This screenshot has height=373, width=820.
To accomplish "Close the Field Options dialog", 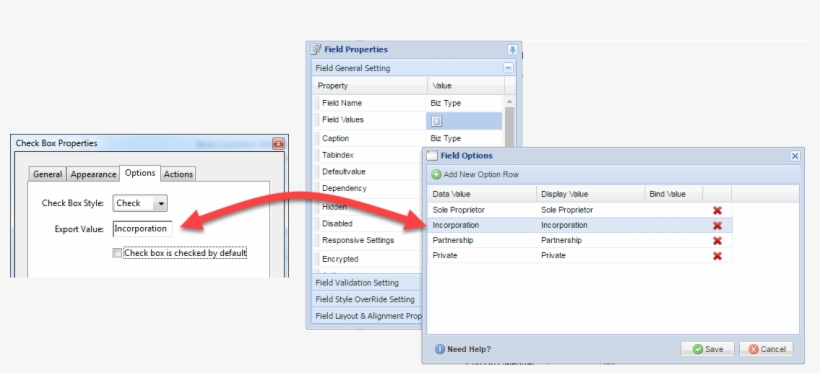I will click(795, 156).
